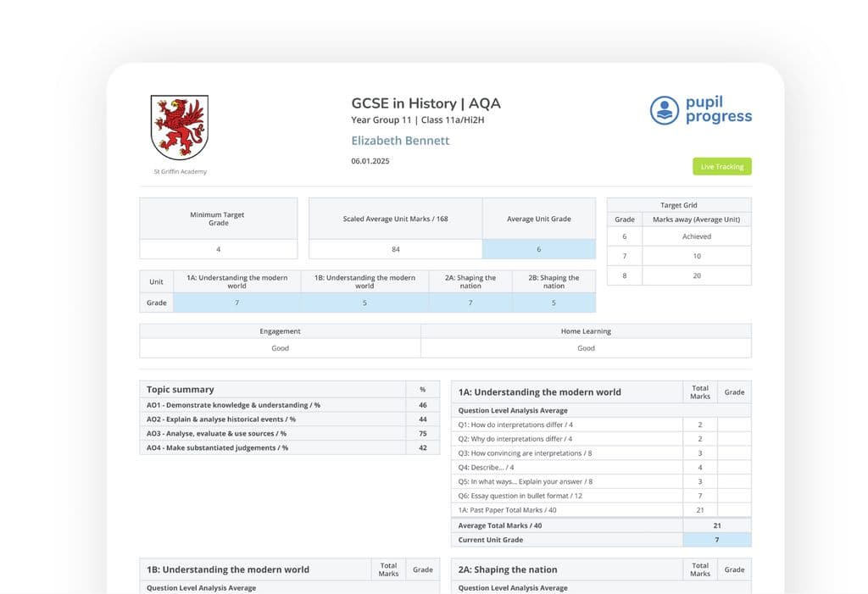Click the 2A: Shaping the nation unit column header
The width and height of the screenshot is (868, 594).
(x=470, y=282)
